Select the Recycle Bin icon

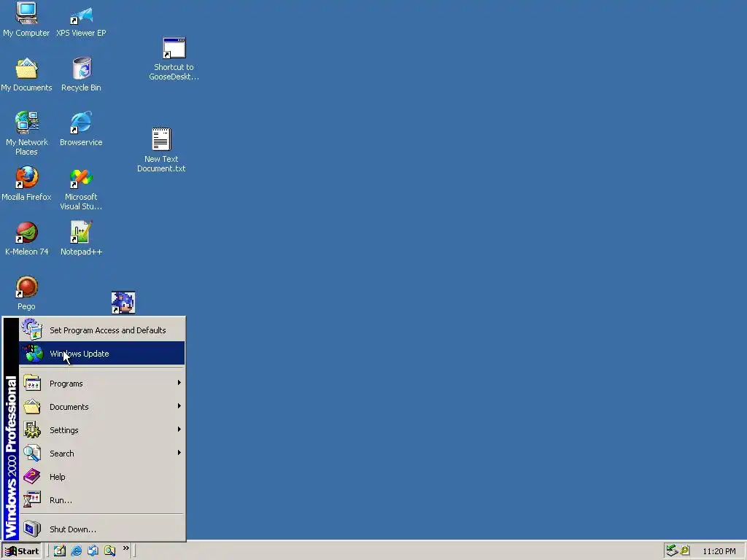(x=82, y=74)
